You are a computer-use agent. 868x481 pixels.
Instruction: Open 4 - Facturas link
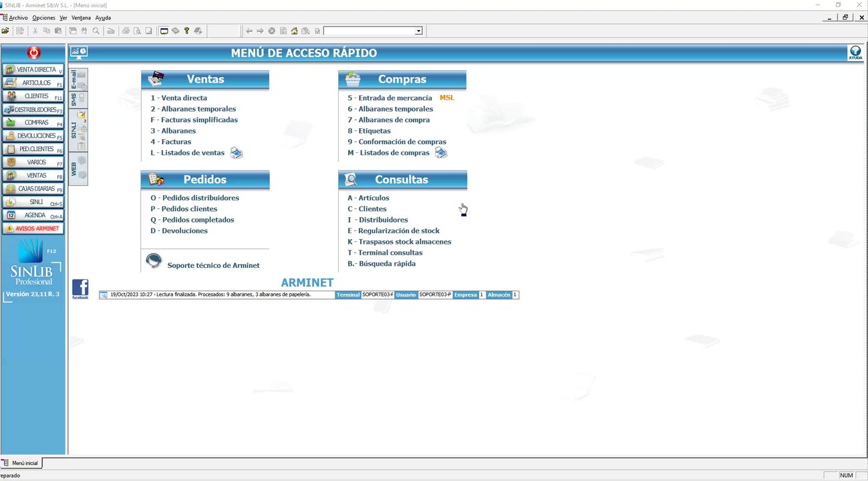[x=170, y=142]
